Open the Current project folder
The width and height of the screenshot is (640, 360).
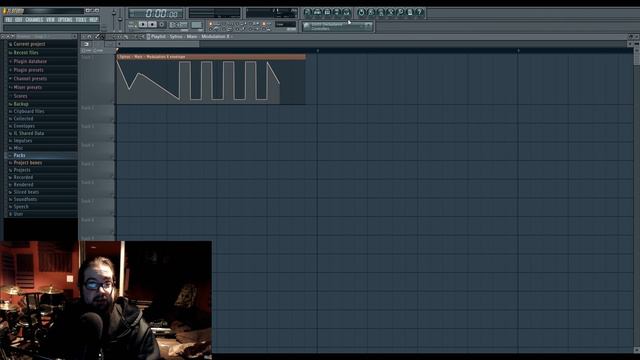(x=41, y=44)
